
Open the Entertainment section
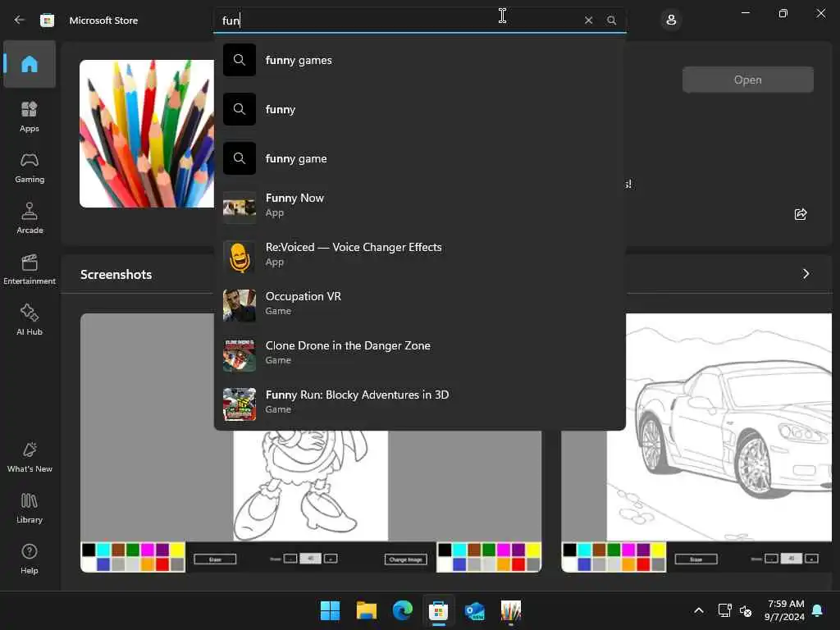point(30,269)
